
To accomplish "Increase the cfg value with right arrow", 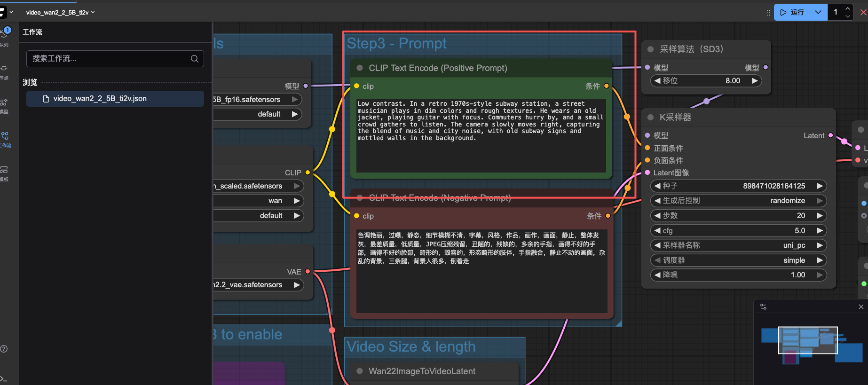I will point(820,231).
